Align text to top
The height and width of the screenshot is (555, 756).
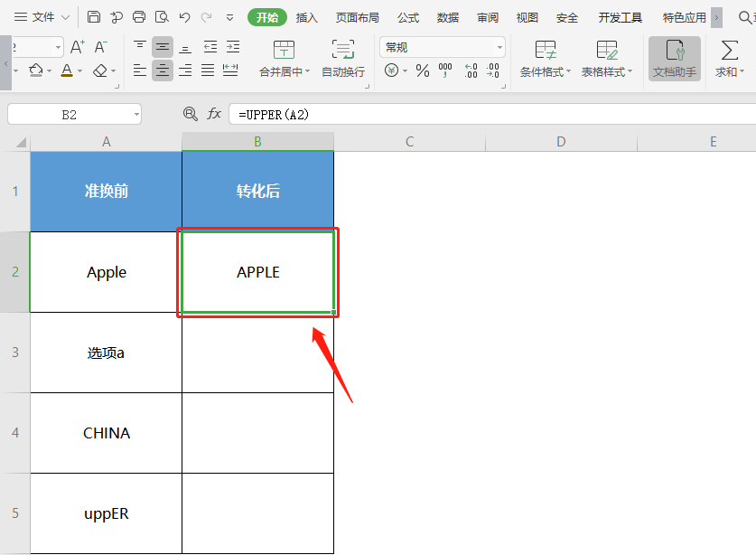pos(140,47)
